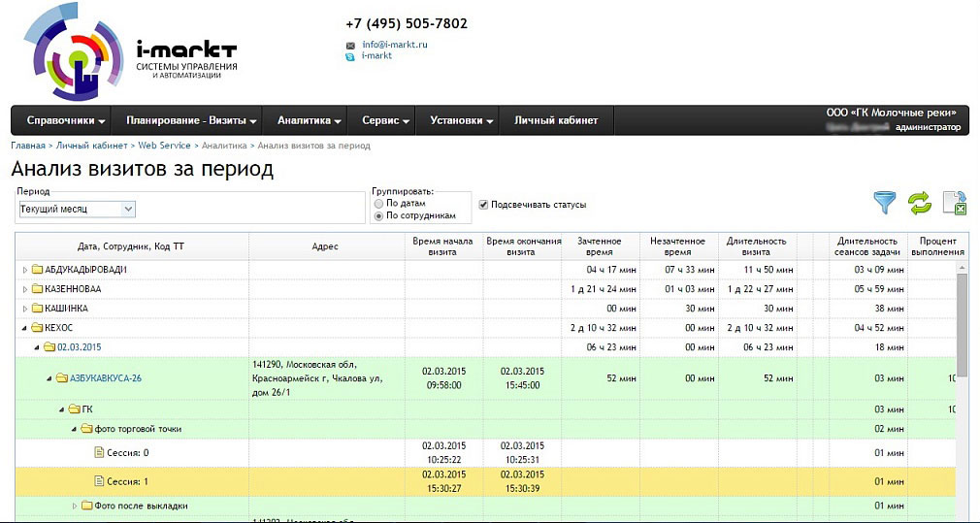Click ООО «ГК Молочные реки» text
980x523 pixels.
point(892,114)
